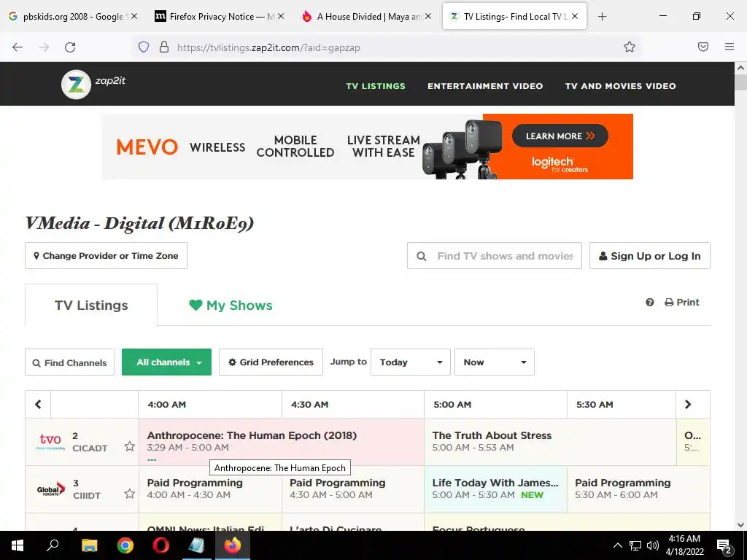The width and height of the screenshot is (747, 560).
Task: Close the TV Listings browser tab
Action: point(575,16)
